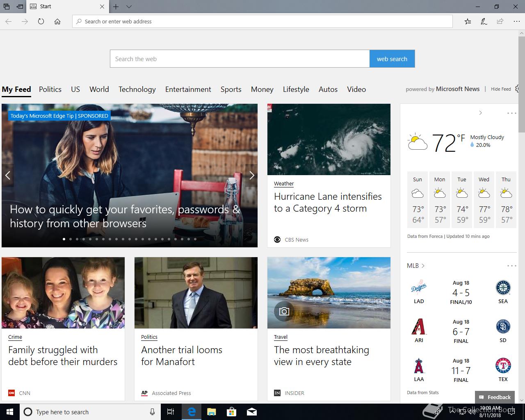Read Family struggled with debt article

click(63, 356)
